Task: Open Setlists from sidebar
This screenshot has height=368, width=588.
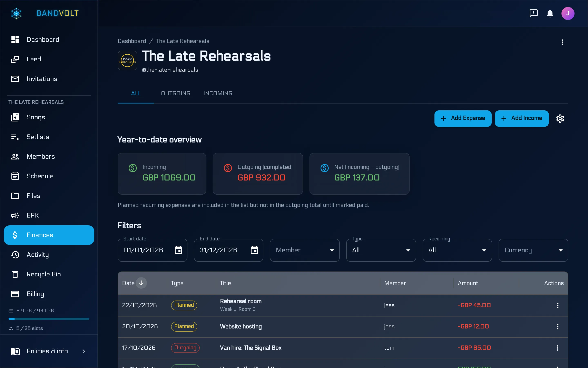Action: tap(49, 137)
